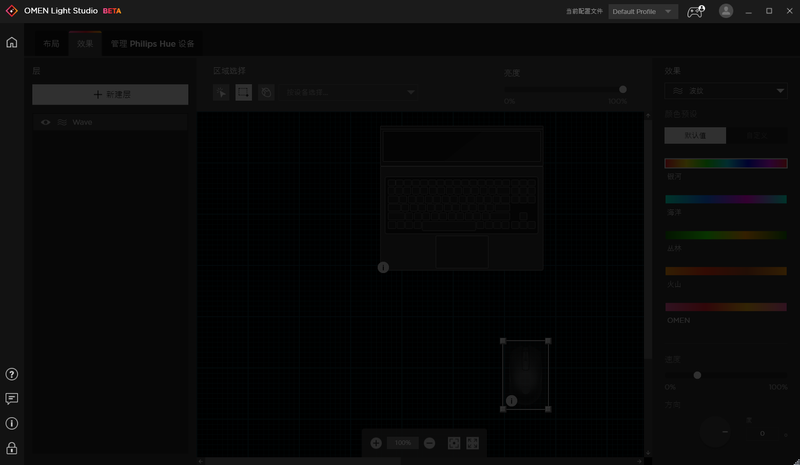Click the help question mark icon
Image resolution: width=800 pixels, height=465 pixels.
(12, 374)
